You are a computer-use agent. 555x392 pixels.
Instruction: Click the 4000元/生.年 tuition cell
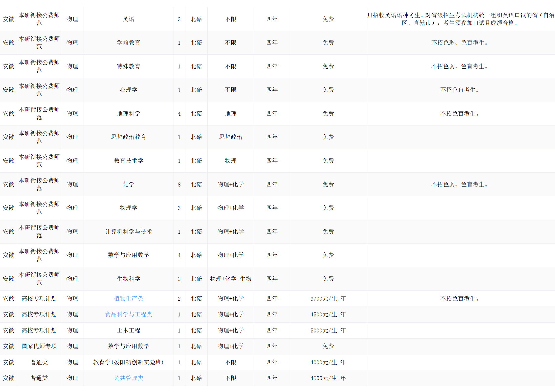[328, 362]
